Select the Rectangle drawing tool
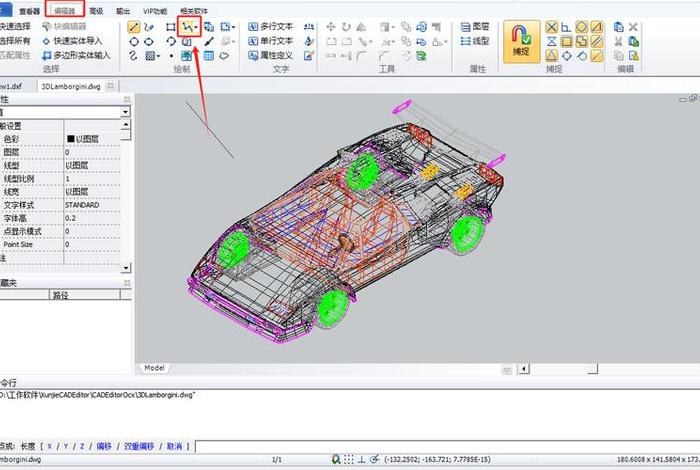 [x=171, y=27]
